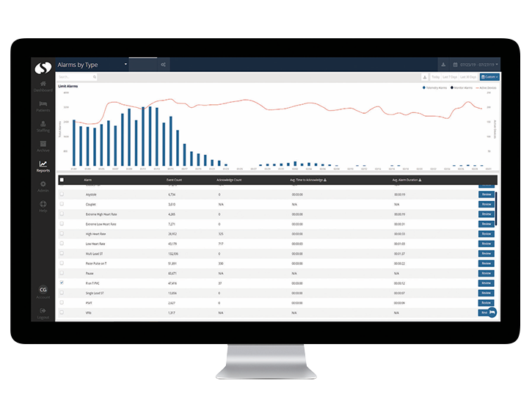
Task: Open the chat bubble widget
Action: [x=492, y=312]
